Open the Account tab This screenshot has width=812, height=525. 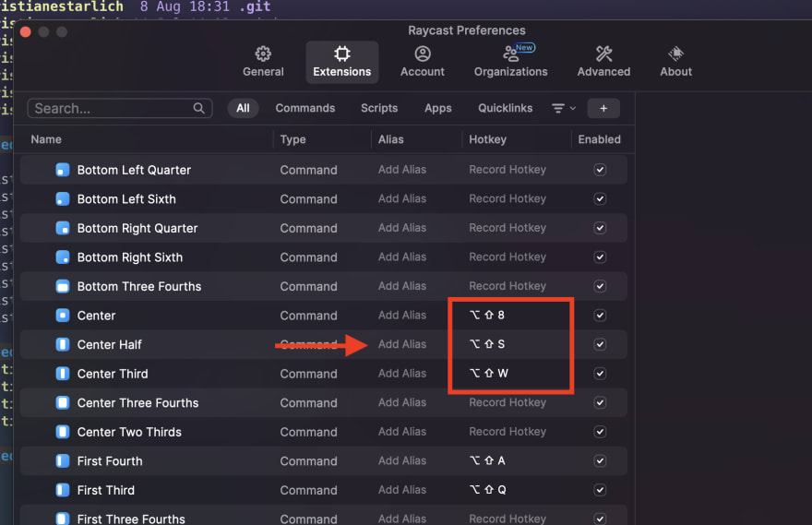(422, 62)
